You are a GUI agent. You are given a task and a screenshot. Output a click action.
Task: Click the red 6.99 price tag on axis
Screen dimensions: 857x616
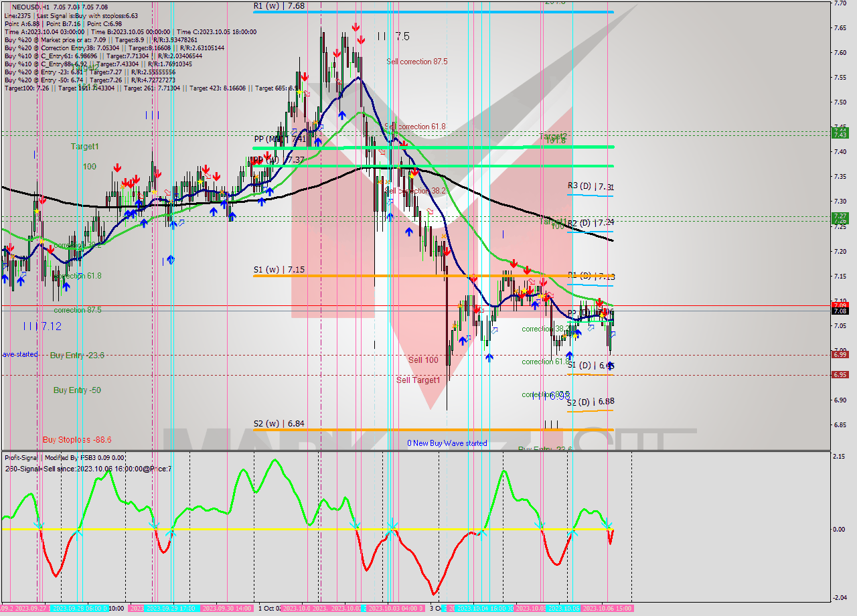pos(840,354)
